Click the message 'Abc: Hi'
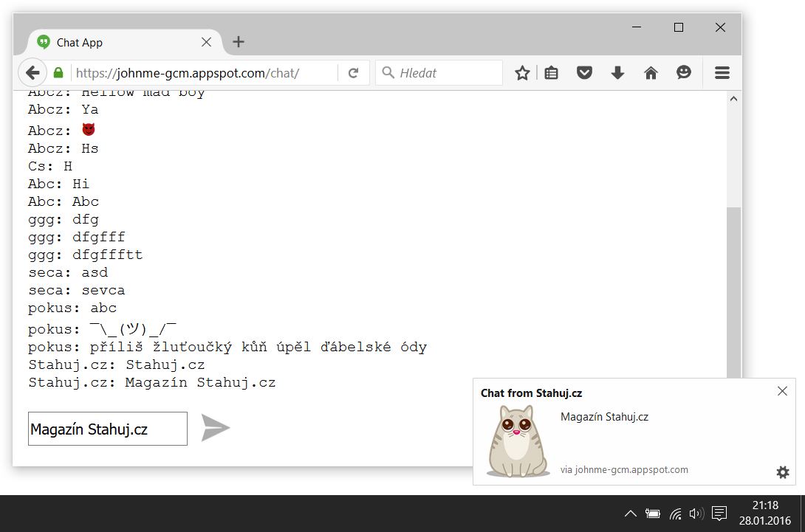This screenshot has width=805, height=532. tap(58, 184)
